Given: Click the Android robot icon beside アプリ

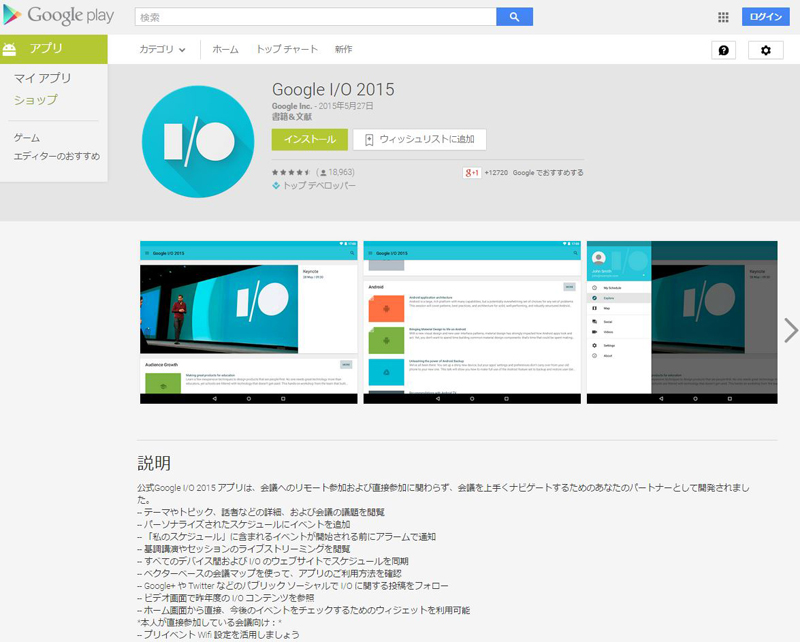Looking at the screenshot, I should point(10,49).
